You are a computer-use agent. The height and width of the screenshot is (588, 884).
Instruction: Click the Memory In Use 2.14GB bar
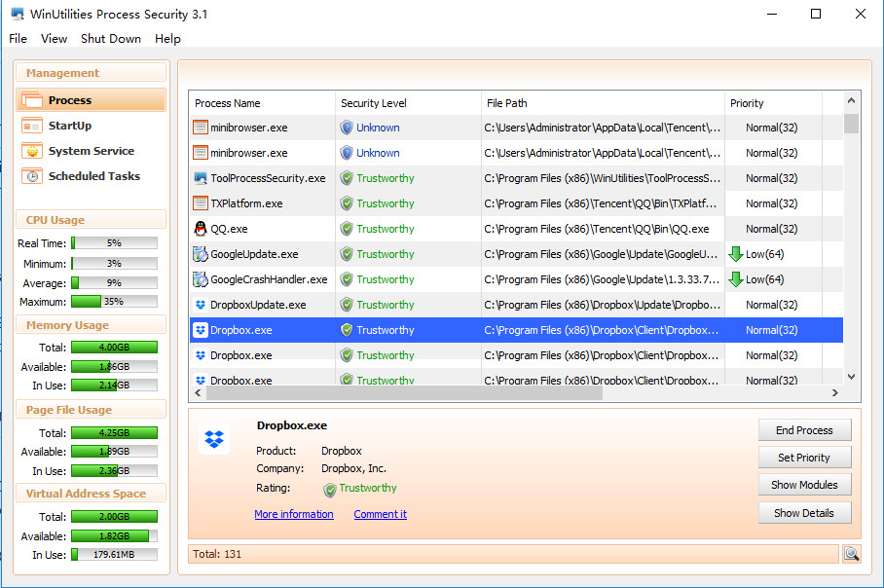click(x=114, y=386)
